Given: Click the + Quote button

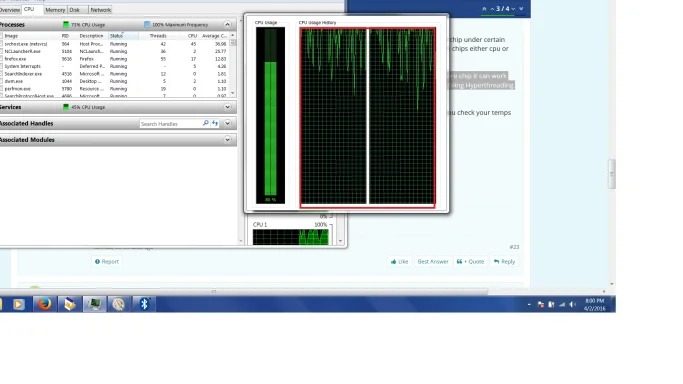Looking at the screenshot, I should point(470,262).
